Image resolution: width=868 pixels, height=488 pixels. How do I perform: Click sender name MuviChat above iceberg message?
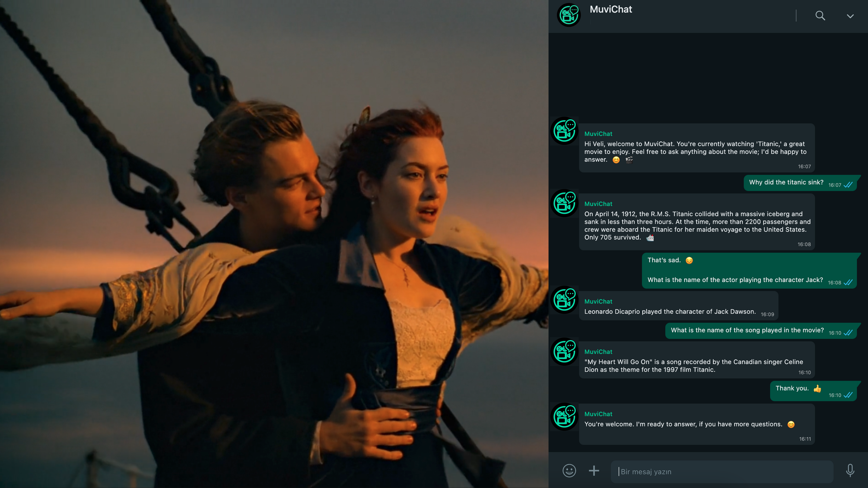pyautogui.click(x=598, y=204)
